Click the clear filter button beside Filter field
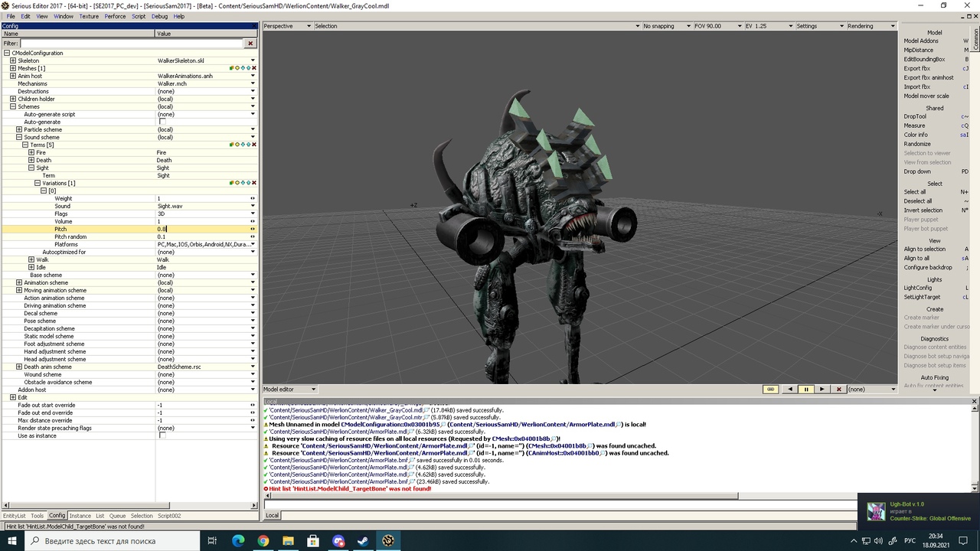This screenshot has width=980, height=551. tap(250, 44)
